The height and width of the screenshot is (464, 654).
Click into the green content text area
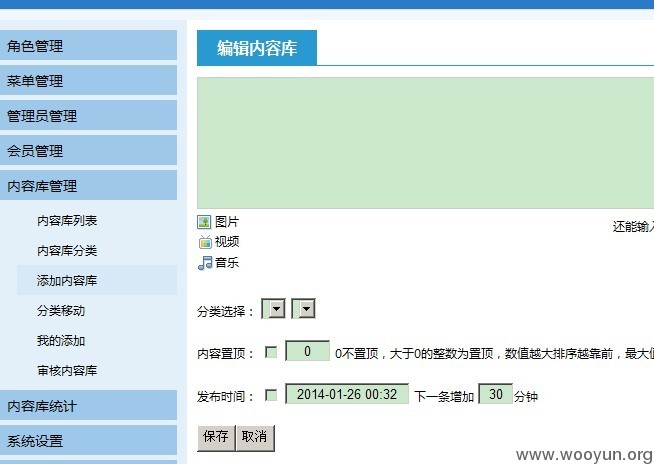coord(425,143)
